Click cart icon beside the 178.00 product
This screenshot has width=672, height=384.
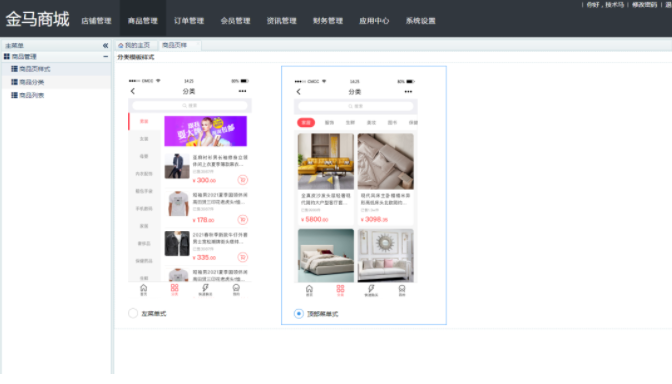(243, 220)
